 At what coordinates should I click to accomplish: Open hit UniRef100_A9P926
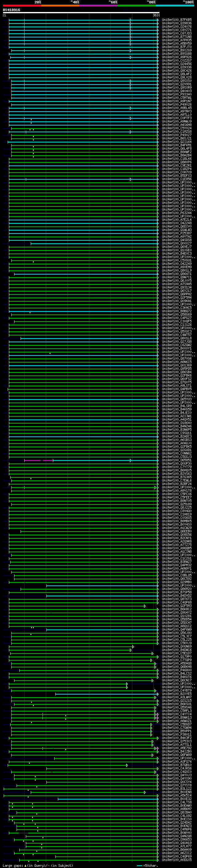coord(177,57)
